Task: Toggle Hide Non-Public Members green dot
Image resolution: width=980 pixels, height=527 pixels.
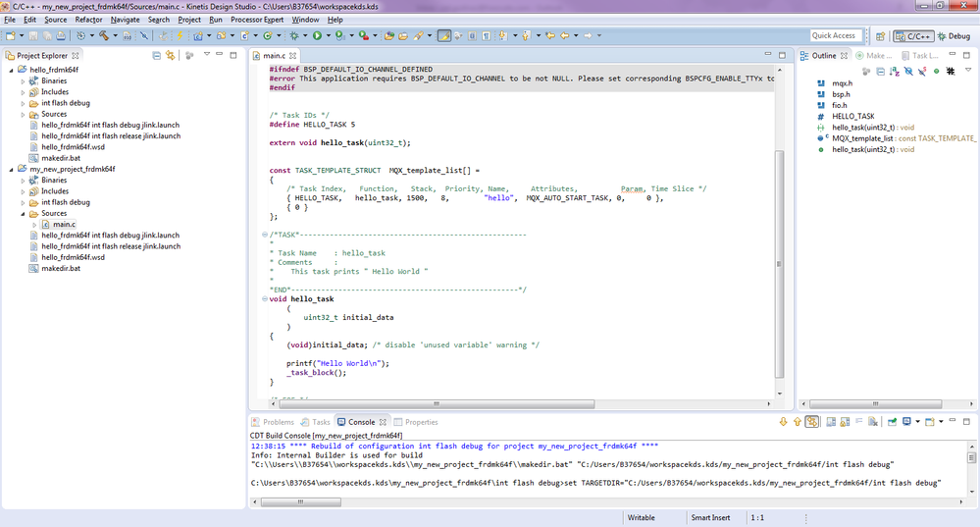Action: pyautogui.click(x=936, y=72)
